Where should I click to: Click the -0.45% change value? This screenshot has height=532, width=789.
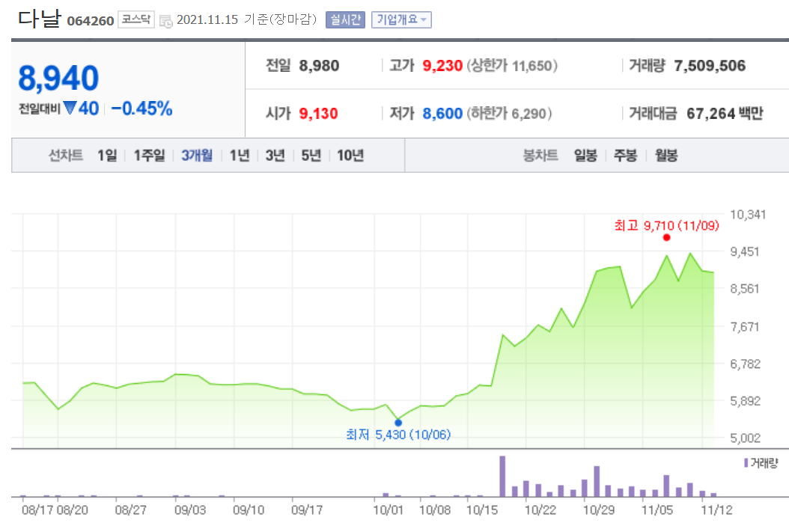[142, 108]
